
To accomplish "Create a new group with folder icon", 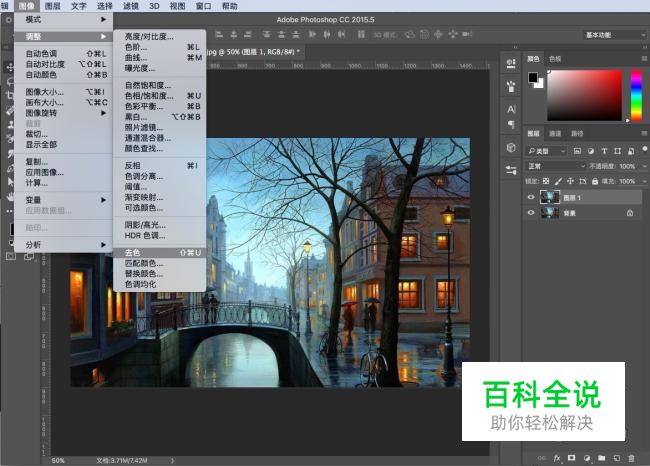I will [x=601, y=458].
